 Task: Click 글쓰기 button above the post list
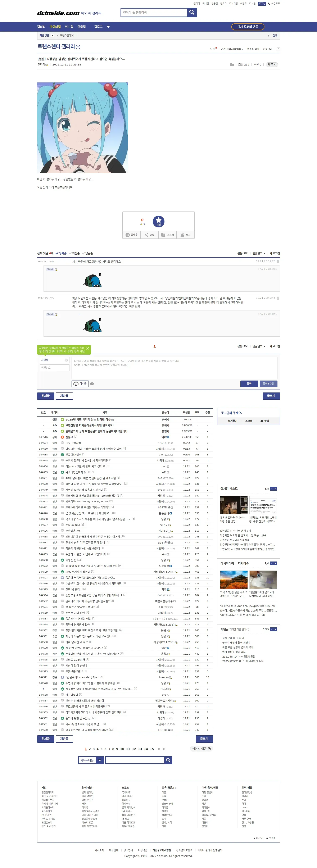271,396
